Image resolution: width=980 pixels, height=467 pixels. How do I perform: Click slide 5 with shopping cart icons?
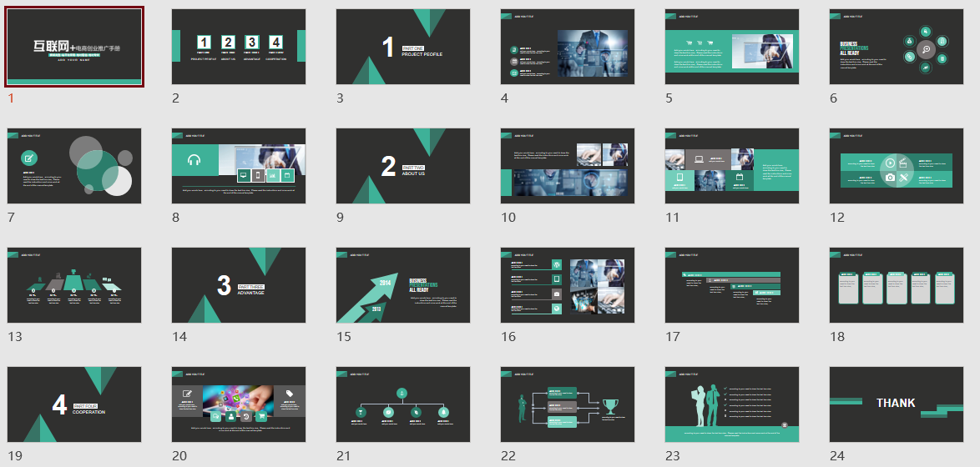click(x=732, y=47)
